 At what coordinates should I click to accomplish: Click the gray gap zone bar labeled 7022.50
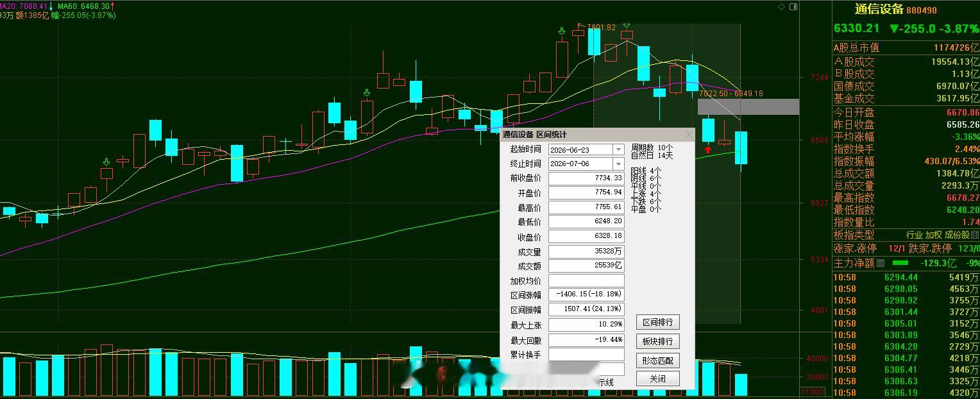tap(748, 106)
